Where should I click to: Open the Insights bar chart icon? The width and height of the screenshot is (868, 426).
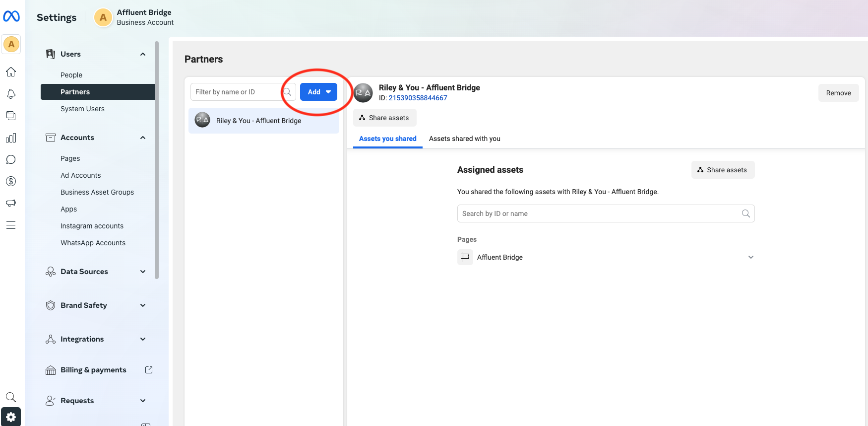11,138
